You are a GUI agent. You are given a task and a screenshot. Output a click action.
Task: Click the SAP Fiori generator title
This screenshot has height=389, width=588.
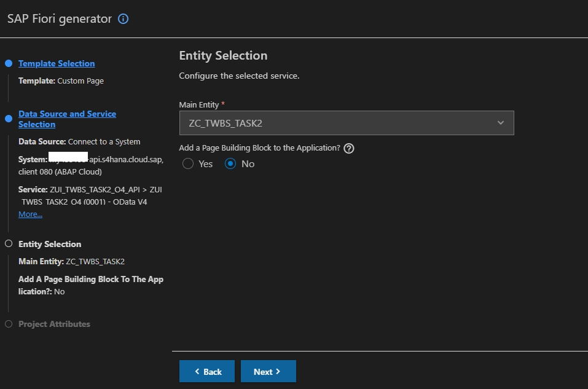tap(60, 19)
